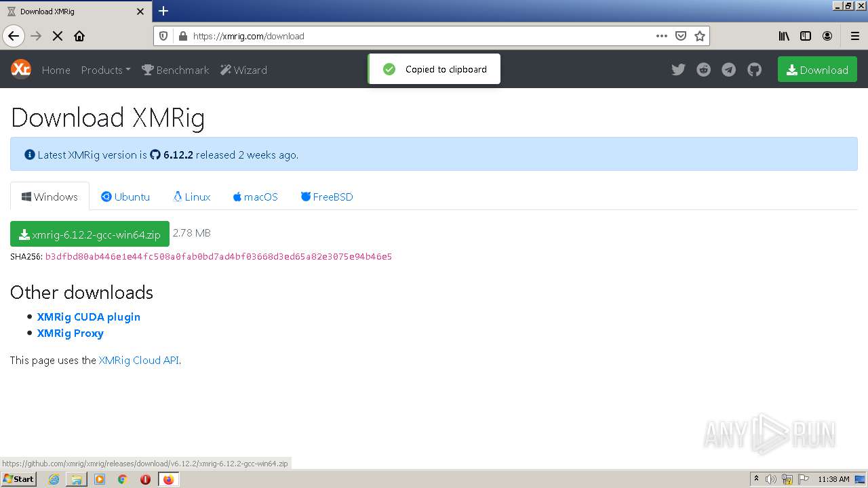Download xmrig-6.12.2-gcc-win64.zip
The image size is (868, 488).
[x=90, y=235]
